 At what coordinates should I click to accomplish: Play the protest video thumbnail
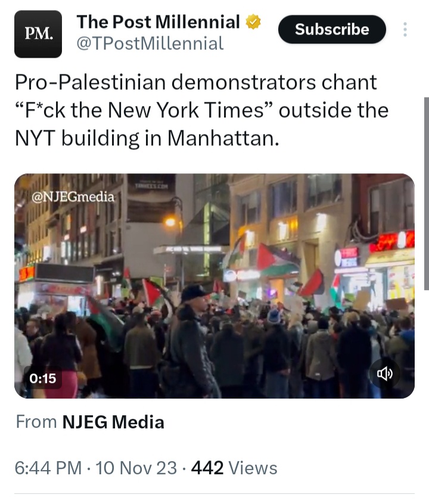pos(214,286)
